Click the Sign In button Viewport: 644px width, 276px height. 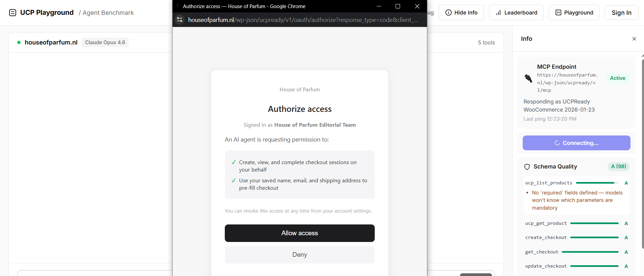tap(621, 12)
